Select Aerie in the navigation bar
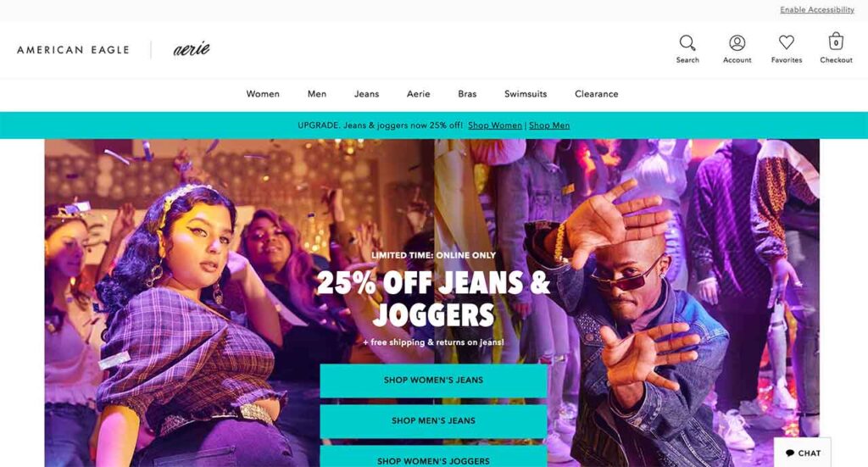The width and height of the screenshot is (868, 467). click(419, 94)
